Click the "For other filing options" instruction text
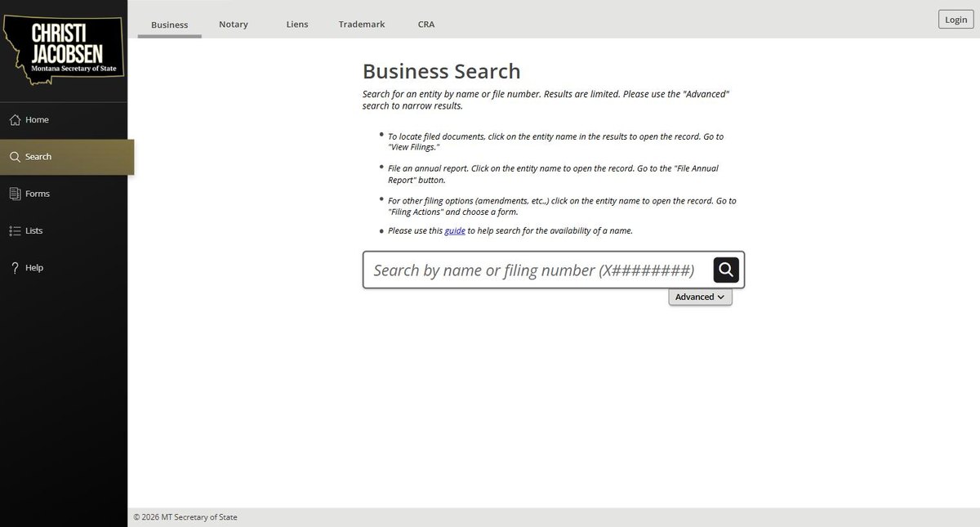Screen dimensions: 980x527 562,206
